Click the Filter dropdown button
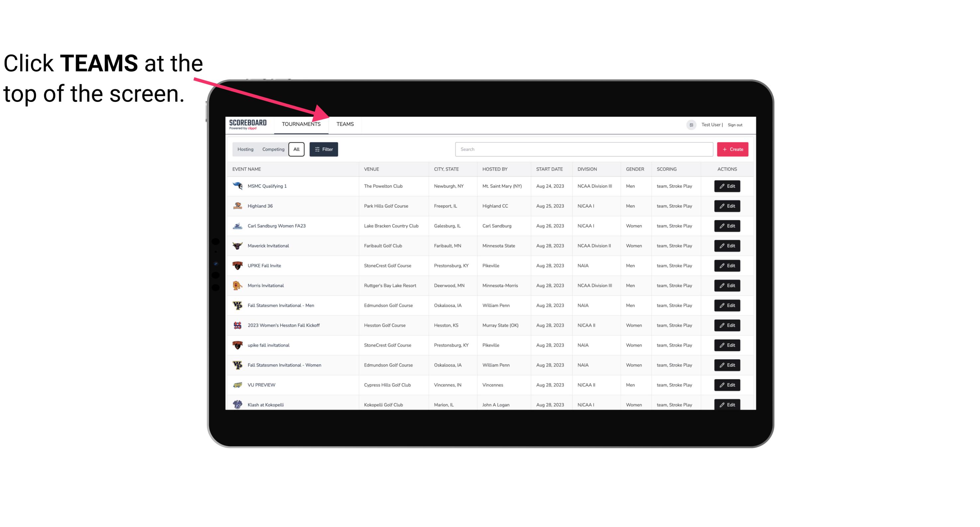The image size is (980, 527). coord(323,149)
